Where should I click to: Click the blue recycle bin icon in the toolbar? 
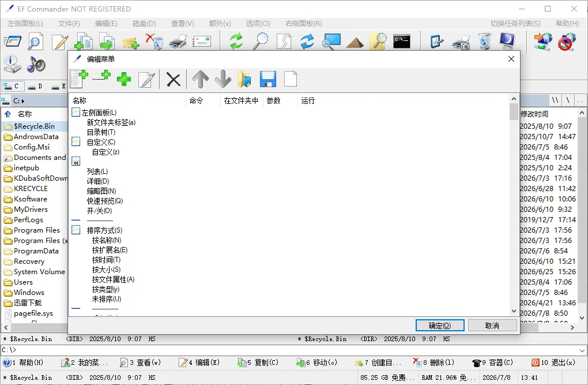point(484,42)
